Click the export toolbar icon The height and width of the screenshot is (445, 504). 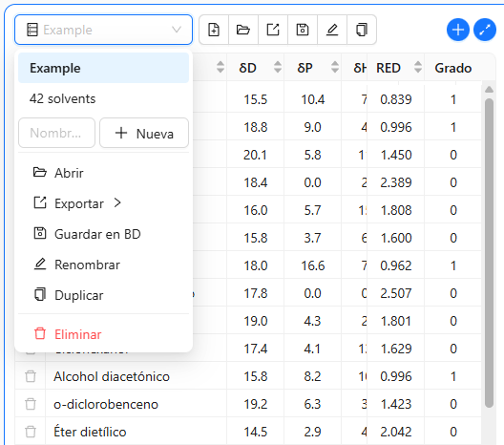point(273,30)
